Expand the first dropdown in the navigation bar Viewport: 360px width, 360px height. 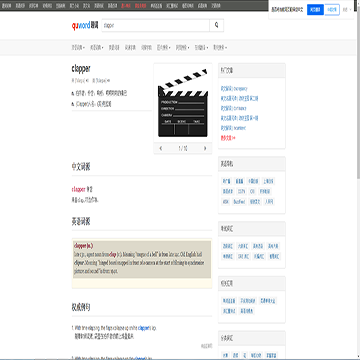(78, 48)
